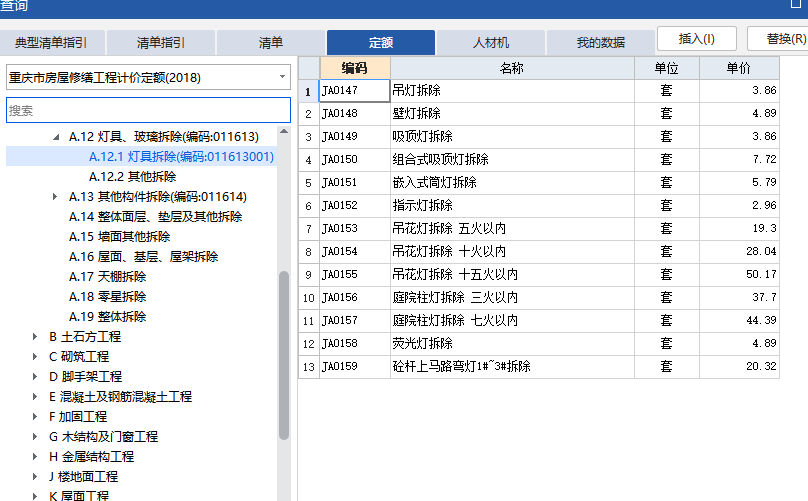Select code cell JA0153
808x501 pixels.
[355, 228]
